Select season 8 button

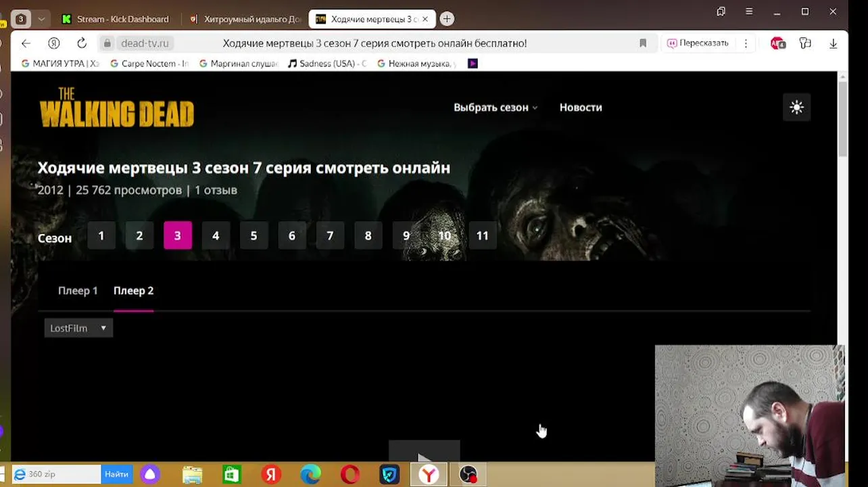pos(368,235)
